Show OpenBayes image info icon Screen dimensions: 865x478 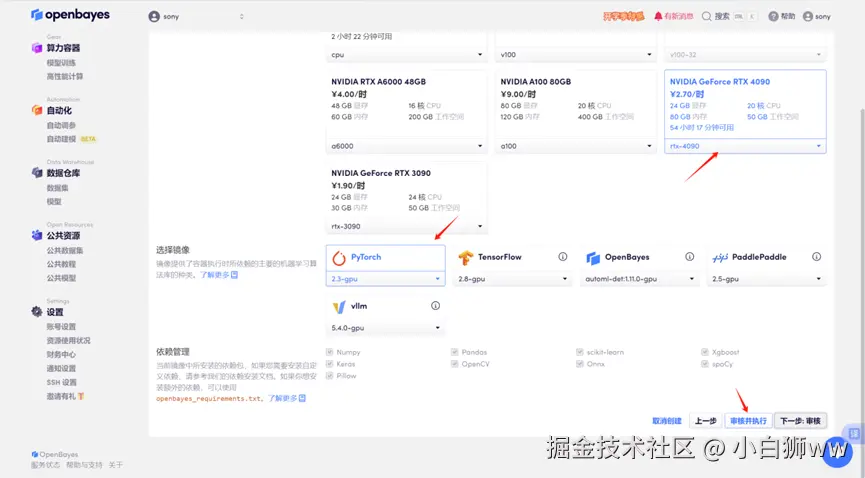[690, 257]
